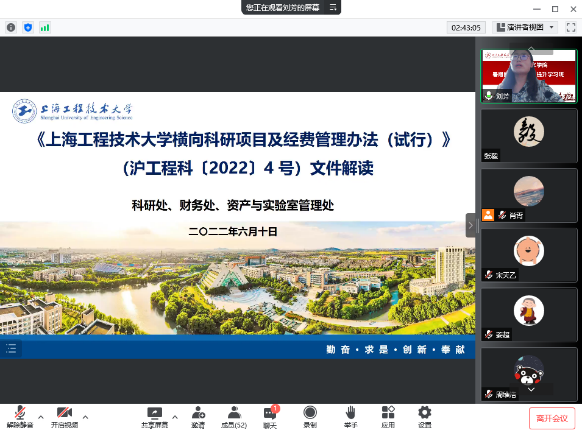Click the meeting timer 02:43:05

point(466,27)
